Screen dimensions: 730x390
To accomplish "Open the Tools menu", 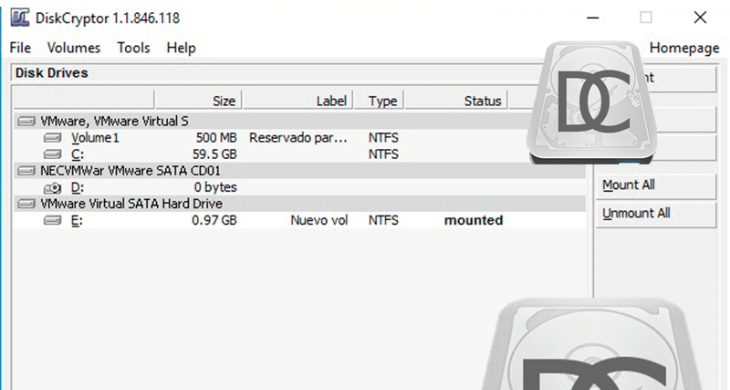I will point(134,47).
